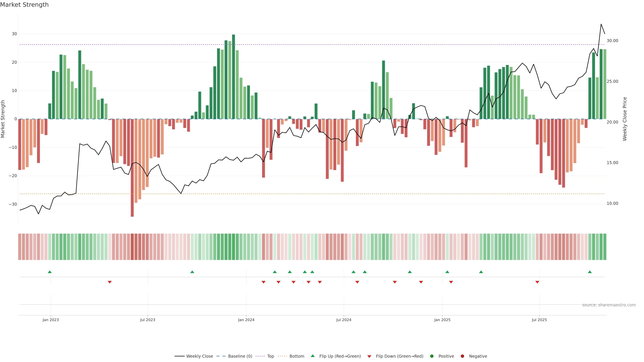644x362 pixels.
Task: Click the Jan 2024 x-axis label
Action: (246, 320)
